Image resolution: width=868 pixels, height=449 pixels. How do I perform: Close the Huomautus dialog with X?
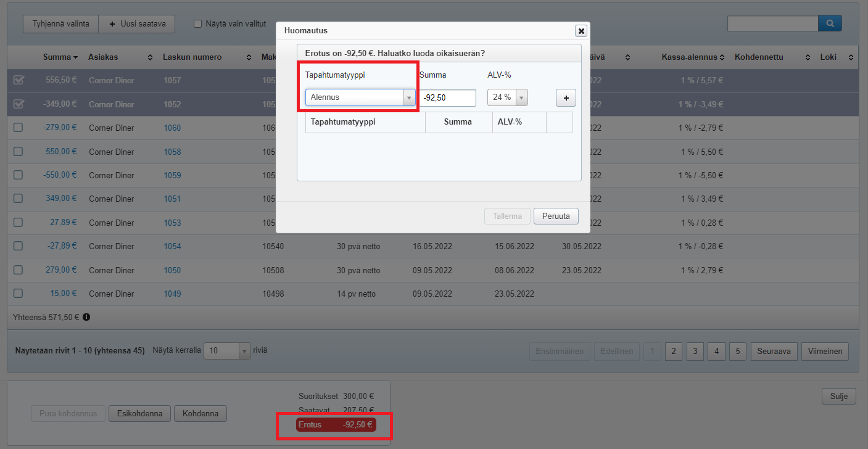[581, 31]
